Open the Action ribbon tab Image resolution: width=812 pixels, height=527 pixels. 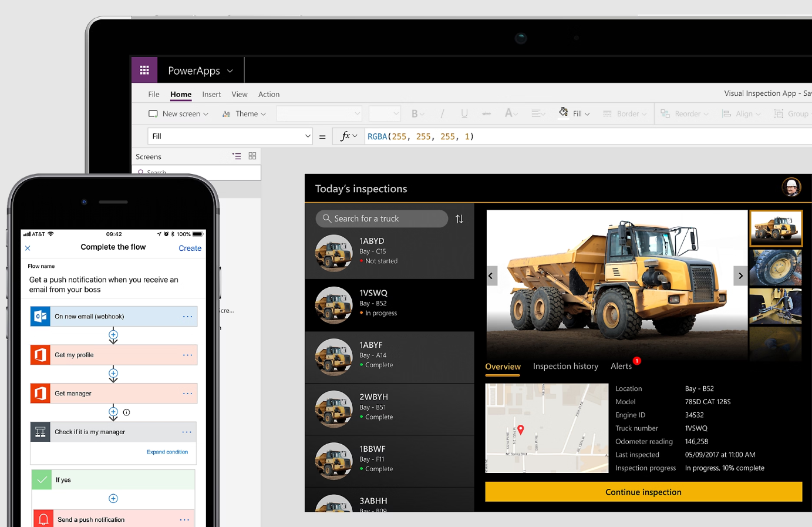tap(269, 94)
